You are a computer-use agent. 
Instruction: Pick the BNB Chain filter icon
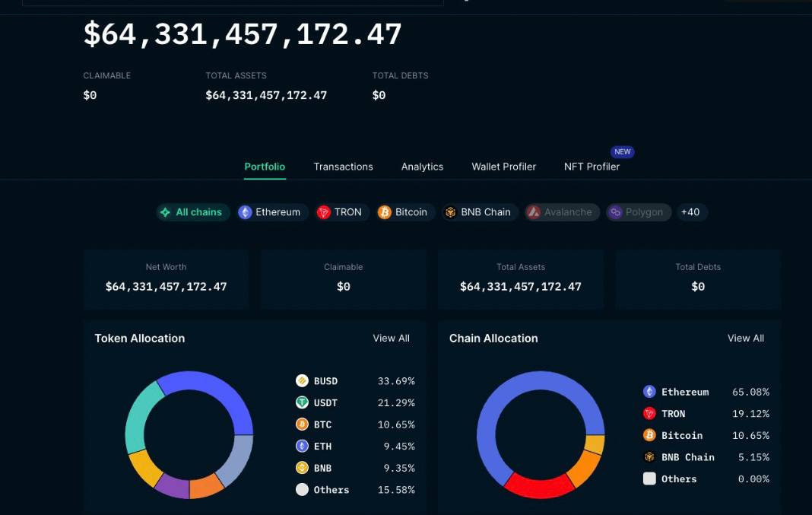(451, 212)
